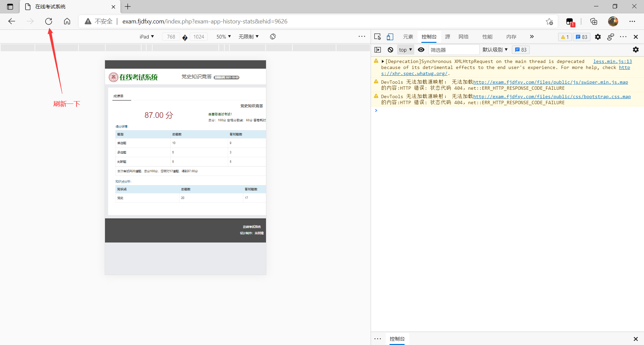
Task: Open the 50% zoom dropdown
Action: pyautogui.click(x=224, y=37)
